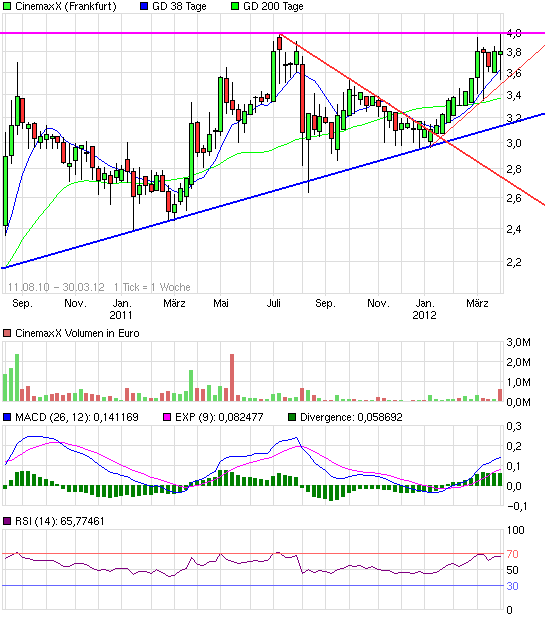Click the magenta EXP (9) legend swatch

click(167, 417)
